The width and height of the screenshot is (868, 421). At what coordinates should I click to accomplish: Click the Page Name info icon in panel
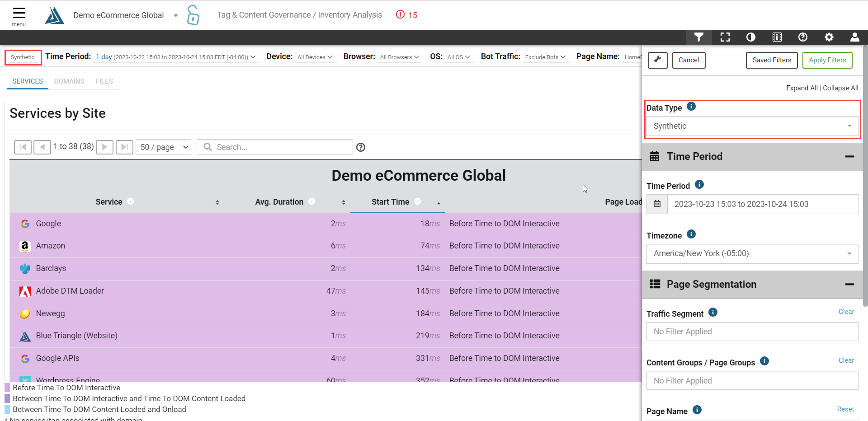tap(697, 410)
